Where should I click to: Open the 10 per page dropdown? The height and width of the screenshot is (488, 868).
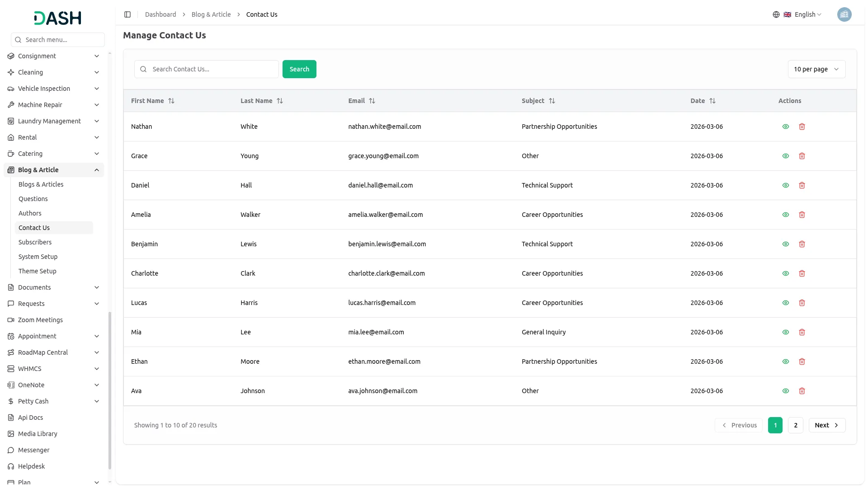[x=816, y=69]
